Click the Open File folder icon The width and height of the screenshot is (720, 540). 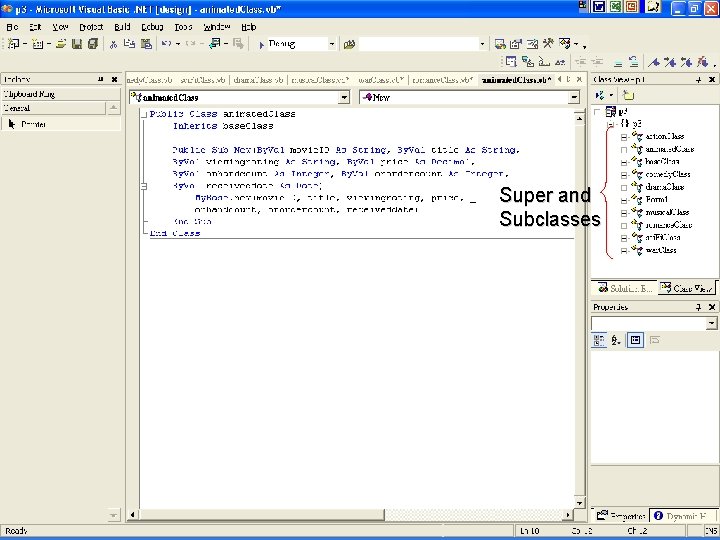coord(62,44)
